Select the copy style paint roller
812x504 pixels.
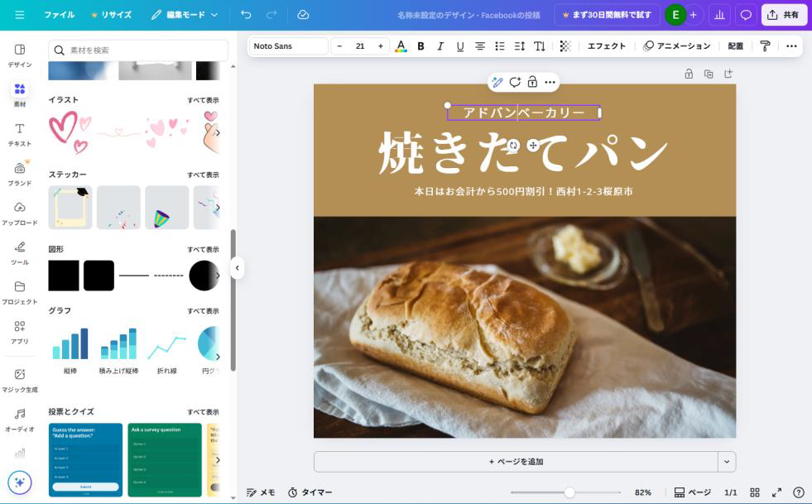point(765,46)
